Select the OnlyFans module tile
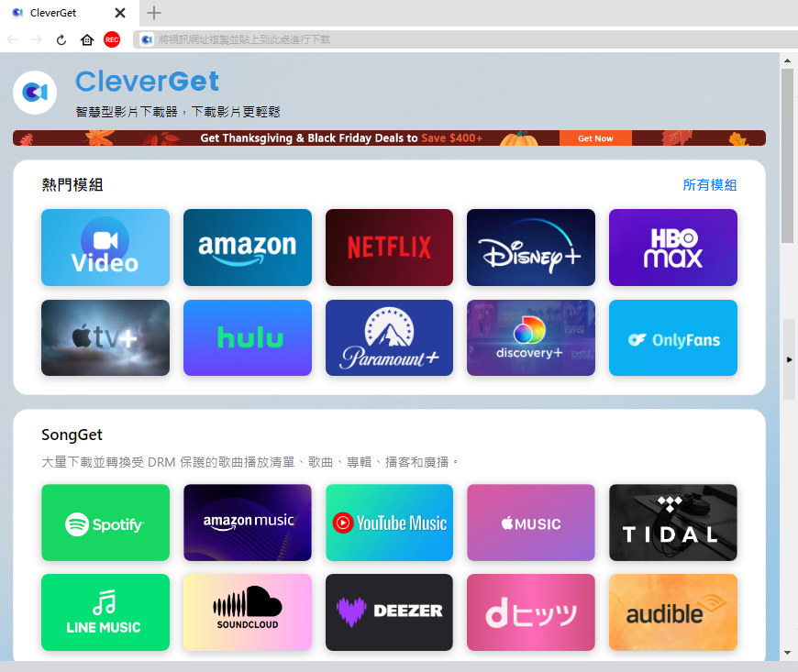 click(673, 337)
